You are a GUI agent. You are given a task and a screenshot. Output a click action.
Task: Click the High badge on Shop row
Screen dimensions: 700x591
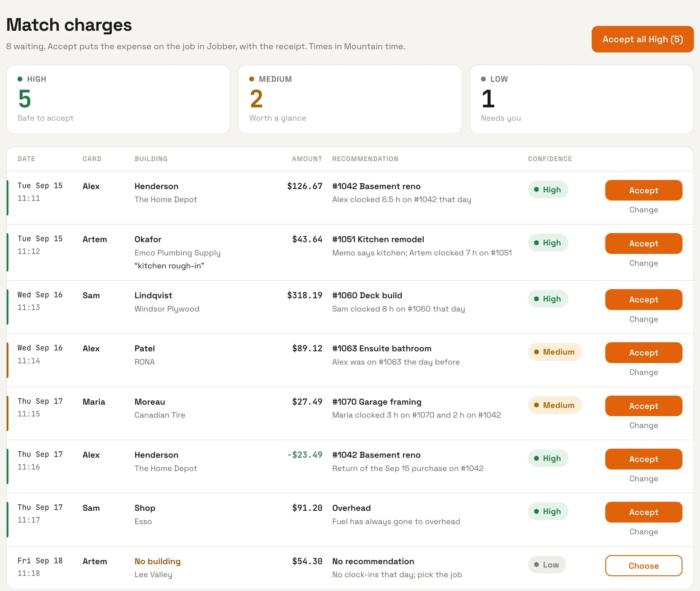[548, 511]
